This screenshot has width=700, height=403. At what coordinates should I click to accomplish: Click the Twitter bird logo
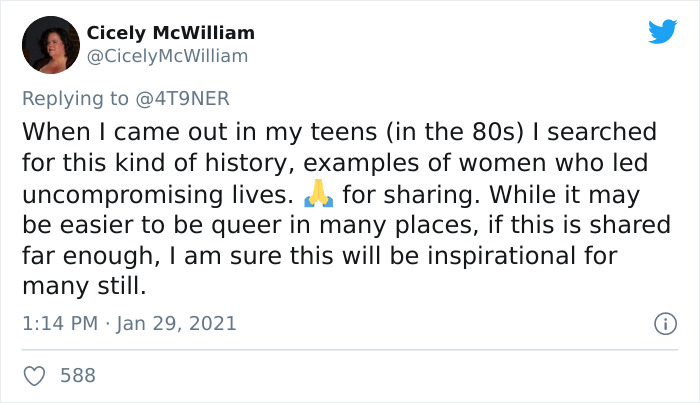click(x=662, y=32)
